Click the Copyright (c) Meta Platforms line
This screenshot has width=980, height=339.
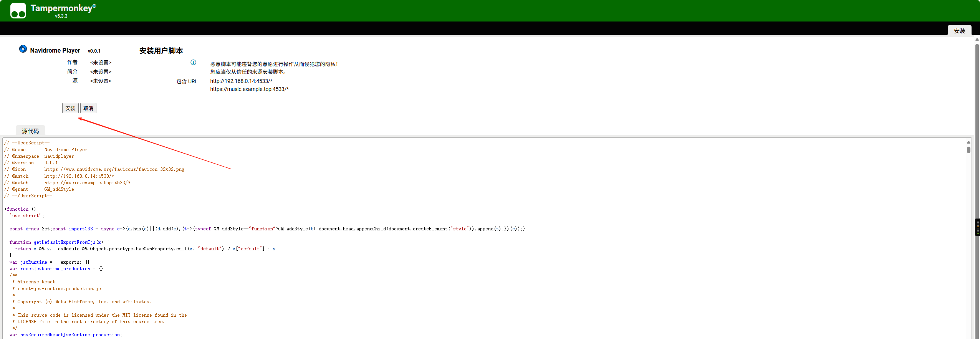point(82,302)
